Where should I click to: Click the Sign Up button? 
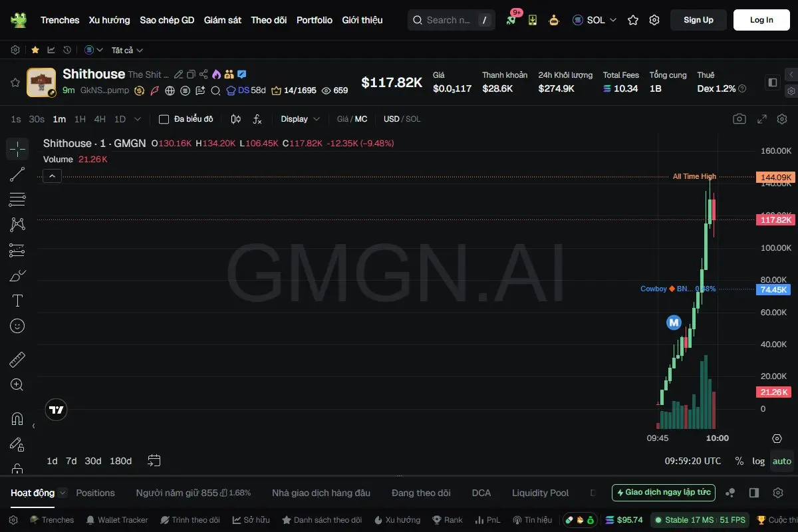698,20
